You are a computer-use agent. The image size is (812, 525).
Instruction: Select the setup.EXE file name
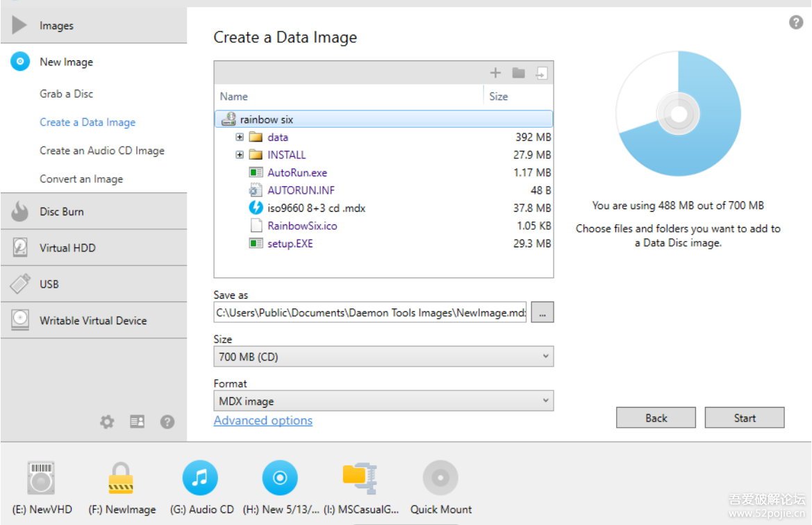[x=290, y=243]
